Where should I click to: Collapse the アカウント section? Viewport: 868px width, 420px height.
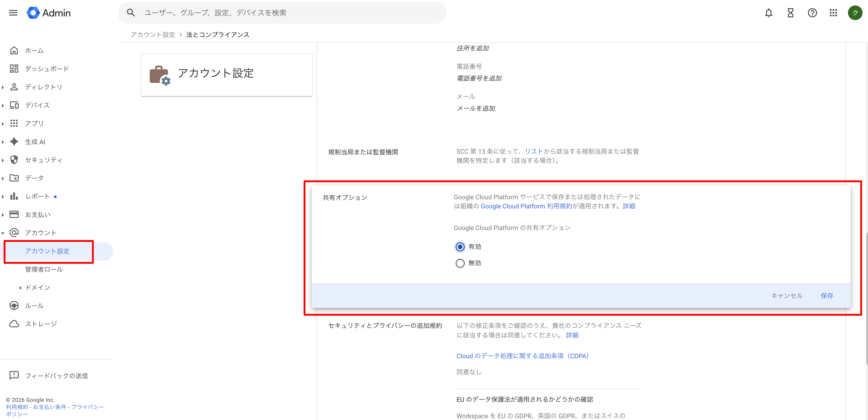click(x=3, y=232)
